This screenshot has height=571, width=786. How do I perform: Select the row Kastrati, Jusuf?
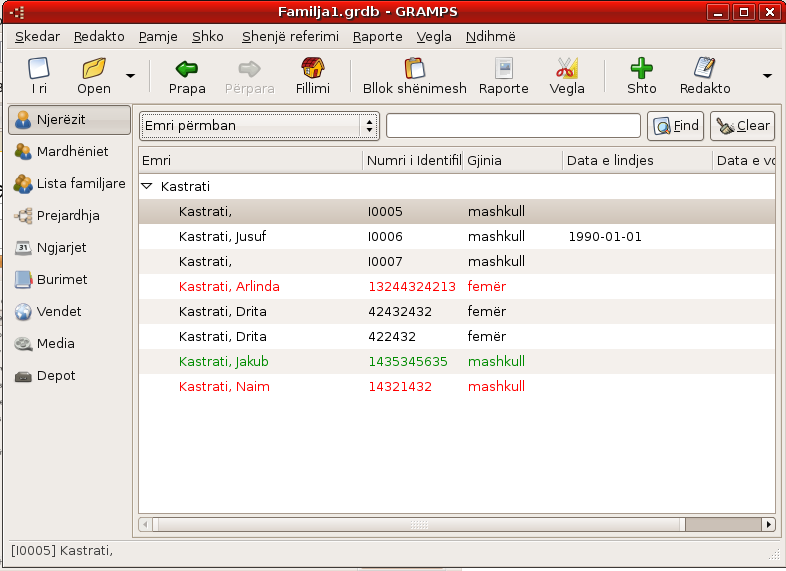[x=457, y=237]
